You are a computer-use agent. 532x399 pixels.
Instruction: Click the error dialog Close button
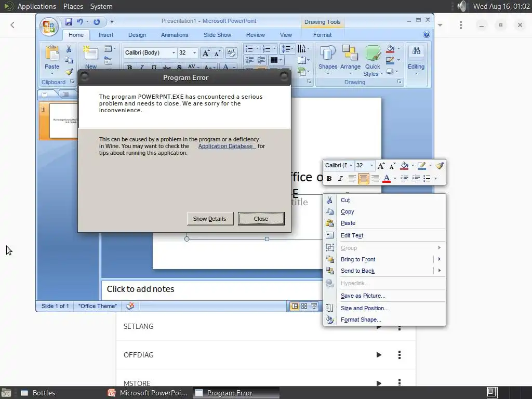(261, 219)
